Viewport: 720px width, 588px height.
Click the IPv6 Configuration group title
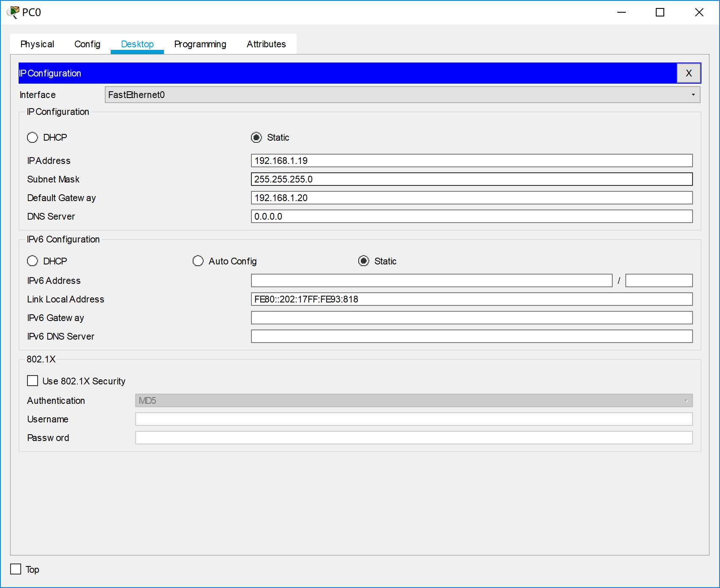(63, 239)
